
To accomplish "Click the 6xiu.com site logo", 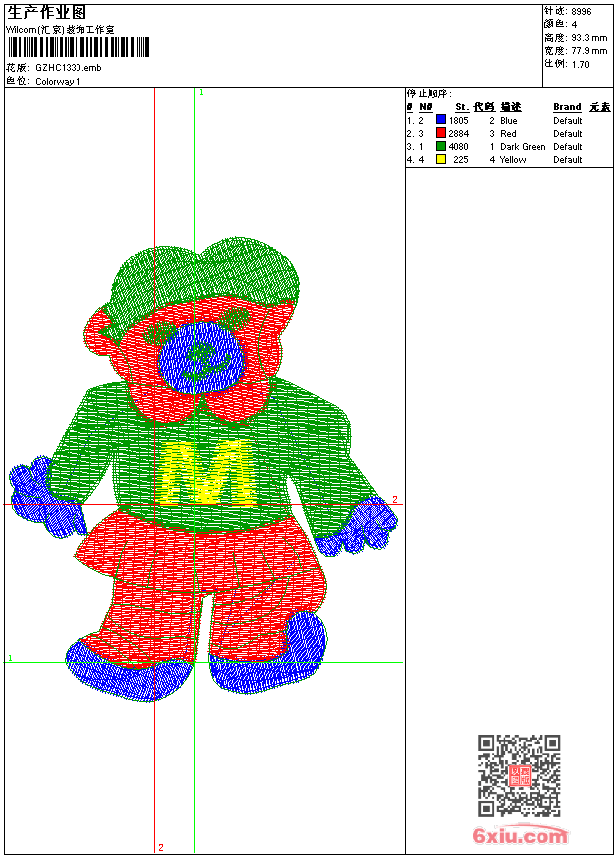I will tap(520, 834).
